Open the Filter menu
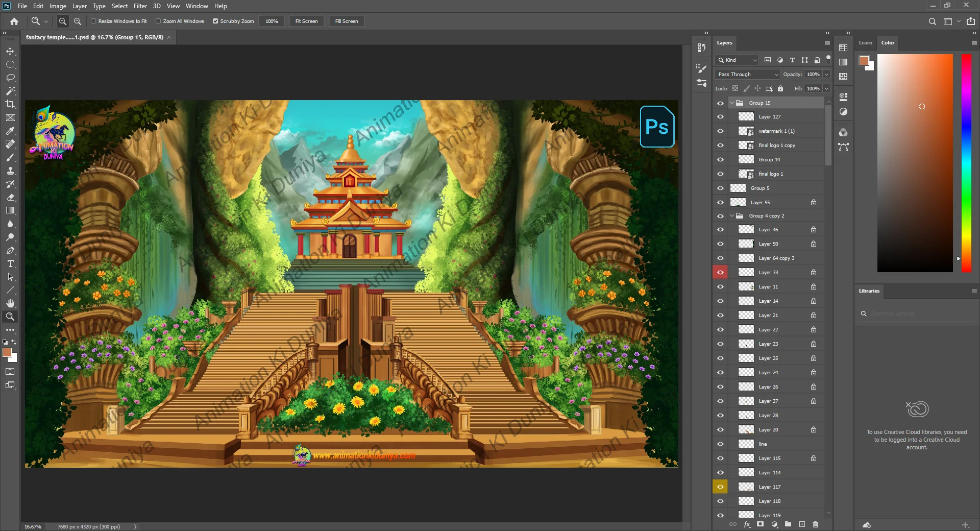Image resolution: width=980 pixels, height=531 pixels. coord(140,6)
